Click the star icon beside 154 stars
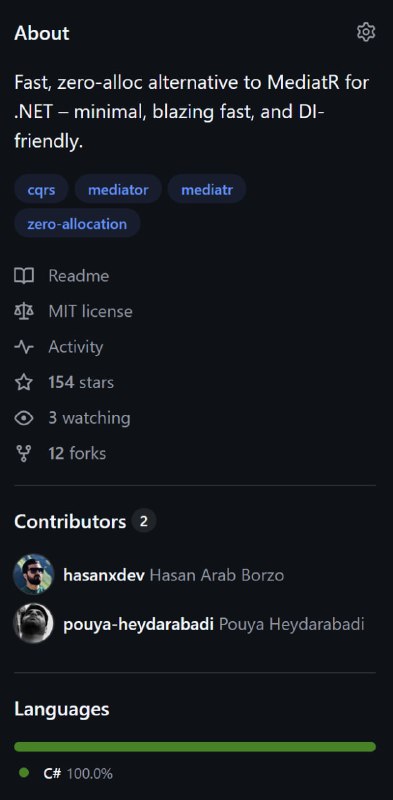The height and width of the screenshot is (800, 393). tap(24, 383)
